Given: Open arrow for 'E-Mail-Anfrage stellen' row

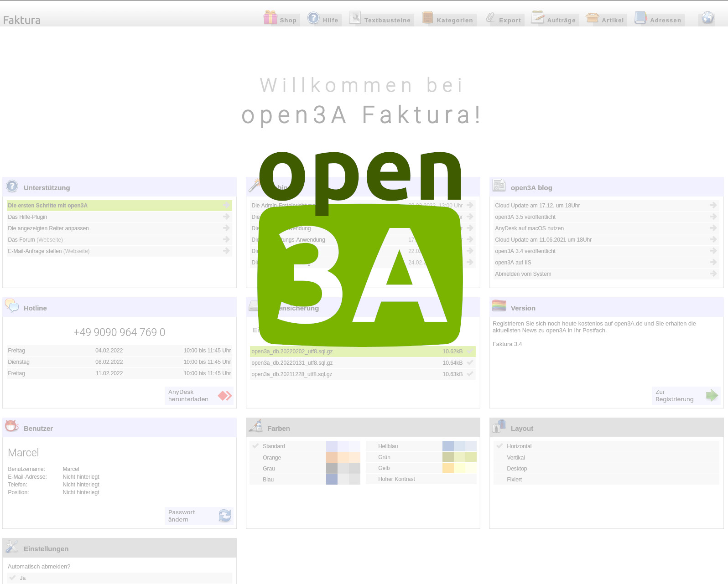Looking at the screenshot, I should [x=226, y=251].
